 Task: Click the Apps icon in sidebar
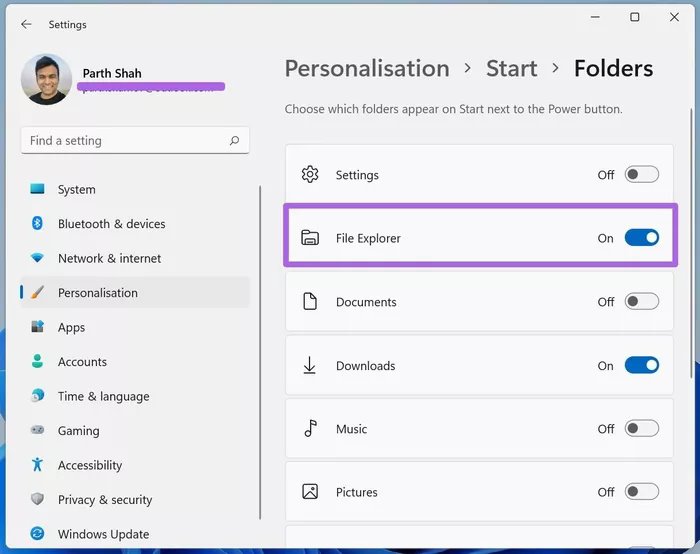38,327
